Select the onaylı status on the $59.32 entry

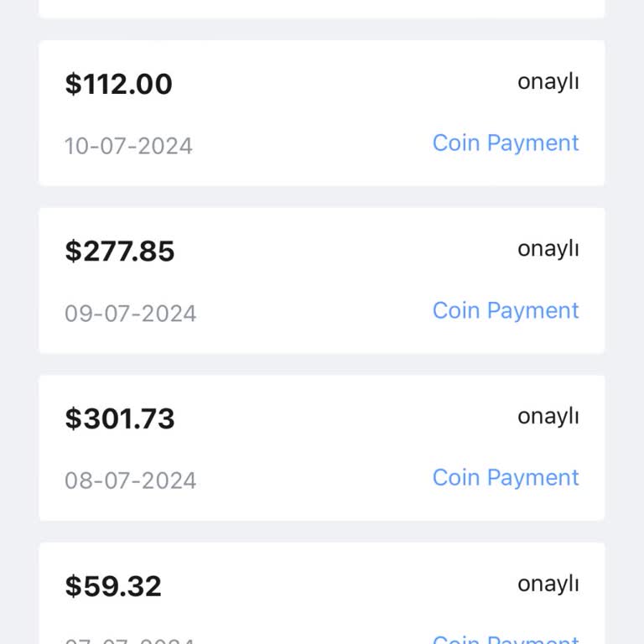pyautogui.click(x=548, y=584)
